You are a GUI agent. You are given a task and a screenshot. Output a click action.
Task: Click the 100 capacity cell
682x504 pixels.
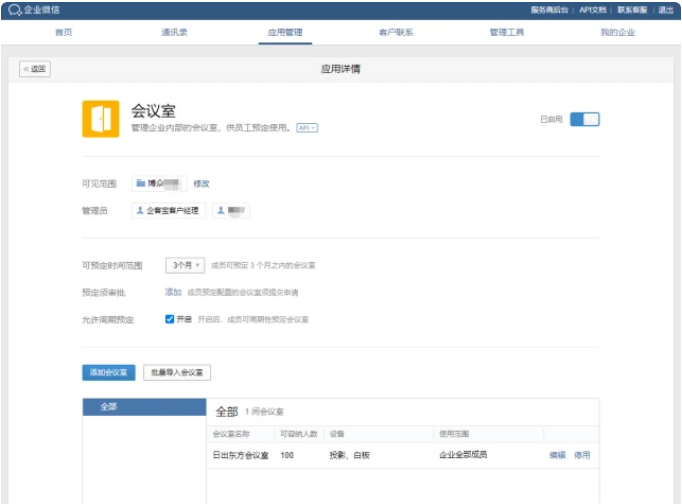tap(287, 455)
